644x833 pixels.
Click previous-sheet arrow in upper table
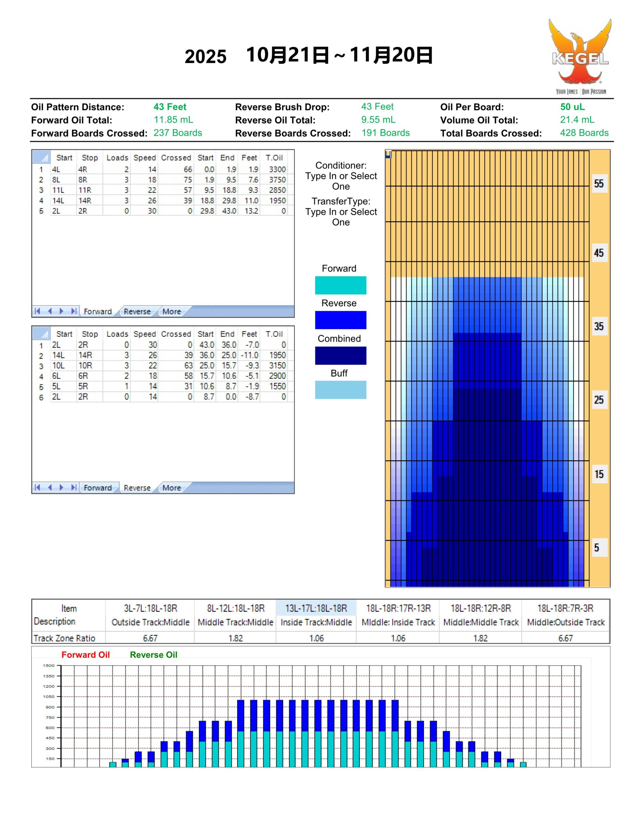pyautogui.click(x=49, y=311)
